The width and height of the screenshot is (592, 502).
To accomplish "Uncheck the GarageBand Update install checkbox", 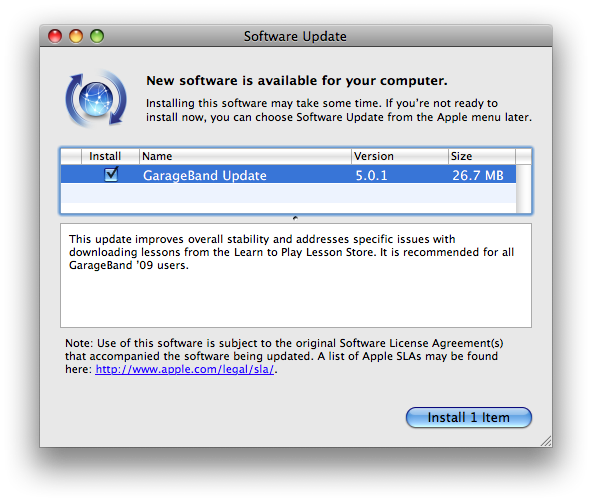I will (111, 174).
